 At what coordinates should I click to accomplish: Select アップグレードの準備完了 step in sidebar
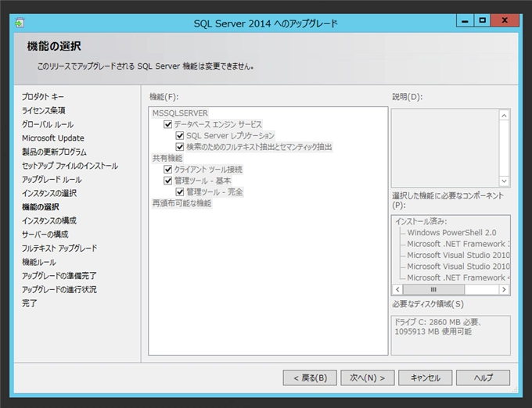(59, 276)
